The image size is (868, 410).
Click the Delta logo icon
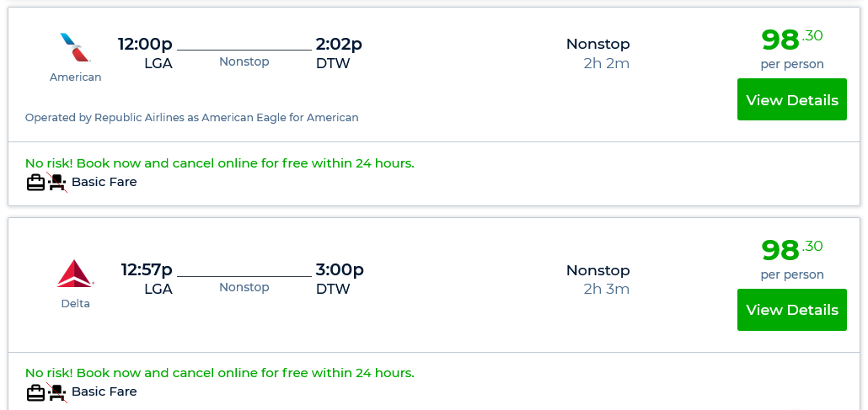(x=75, y=274)
